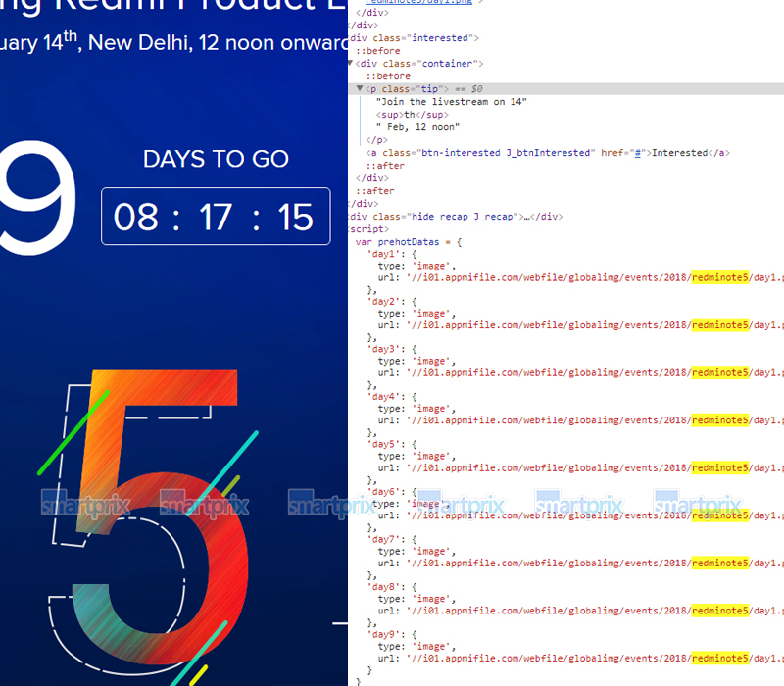Click the highlighted redminote5 in day7 url

pyautogui.click(x=720, y=563)
